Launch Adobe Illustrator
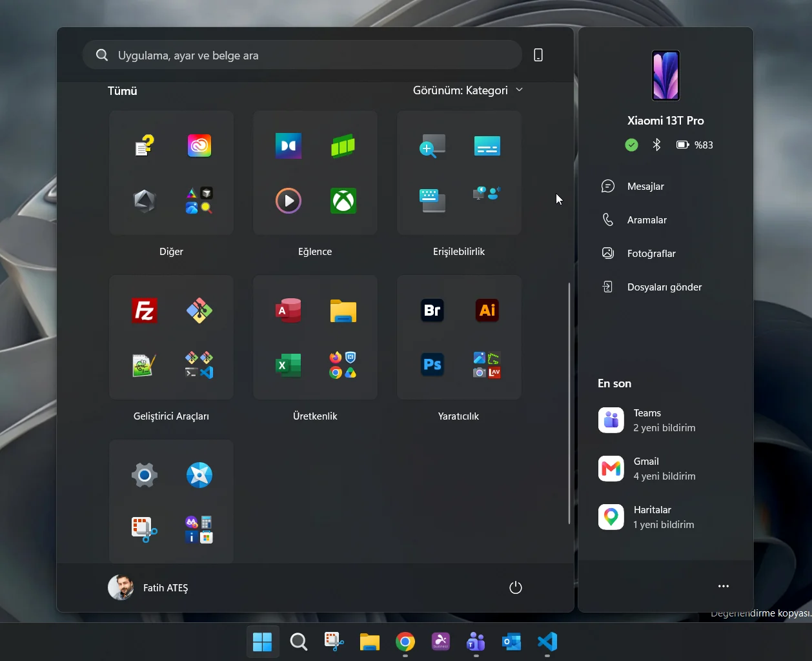Screen dimensions: 812x661 [487, 310]
